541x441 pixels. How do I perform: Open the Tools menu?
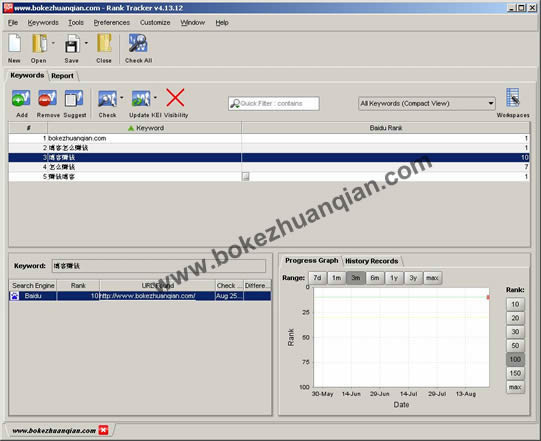click(76, 23)
